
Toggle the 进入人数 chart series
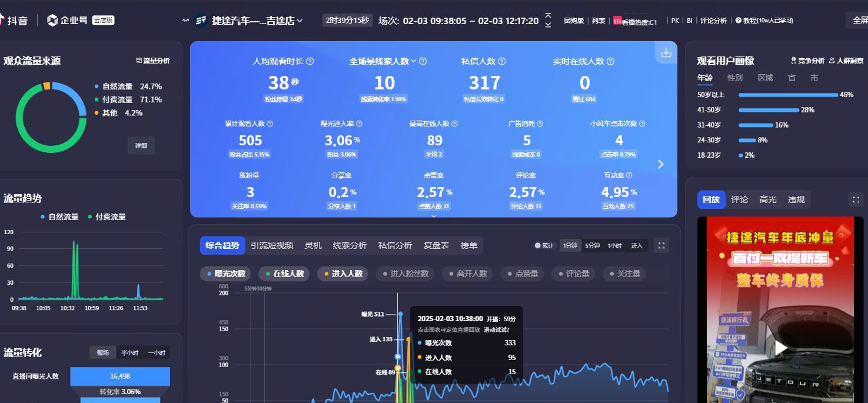tap(343, 274)
